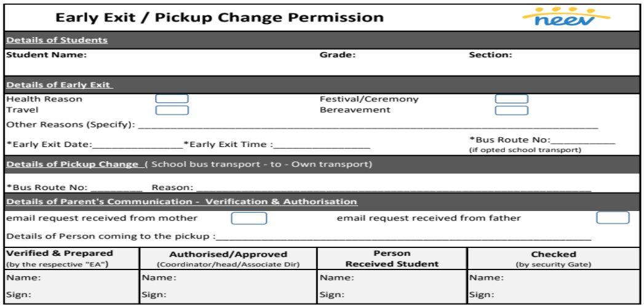
Task: Check email request received from father box
Action: point(613,217)
